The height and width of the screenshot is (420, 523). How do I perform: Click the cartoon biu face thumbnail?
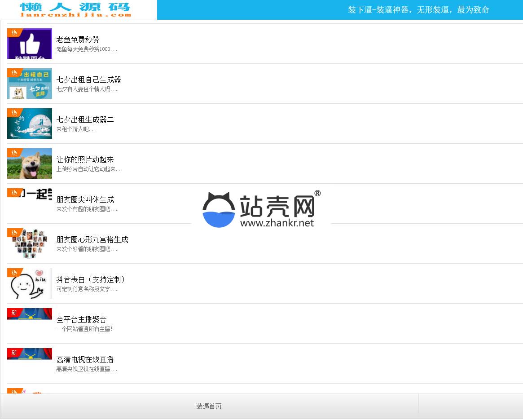30,283
